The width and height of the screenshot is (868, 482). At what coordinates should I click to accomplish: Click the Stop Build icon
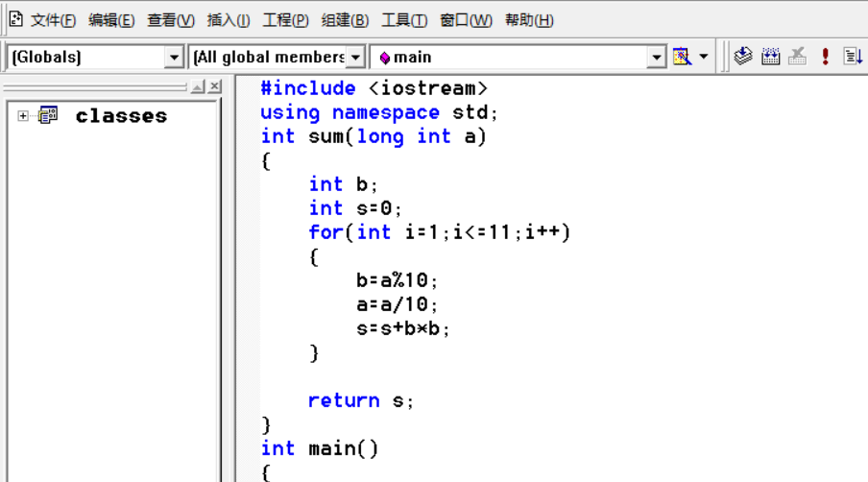(797, 57)
